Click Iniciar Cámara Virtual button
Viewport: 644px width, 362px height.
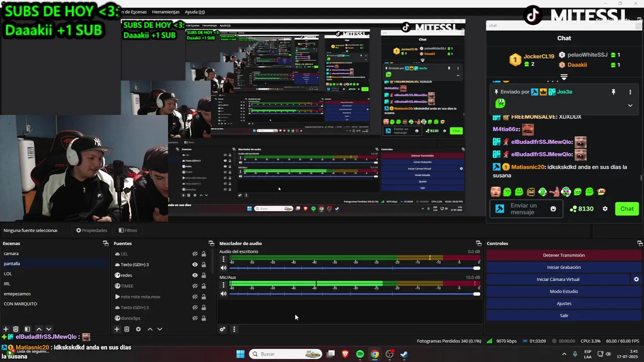558,279
